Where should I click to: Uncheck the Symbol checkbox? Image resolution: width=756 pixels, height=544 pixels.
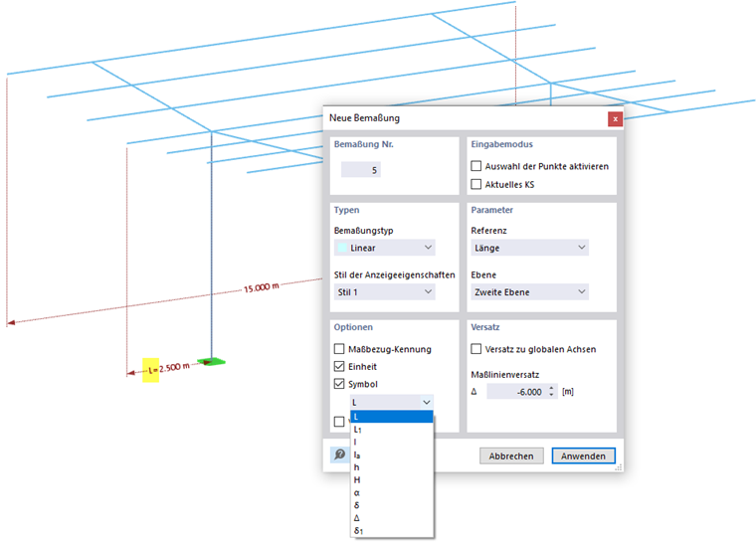(x=339, y=384)
